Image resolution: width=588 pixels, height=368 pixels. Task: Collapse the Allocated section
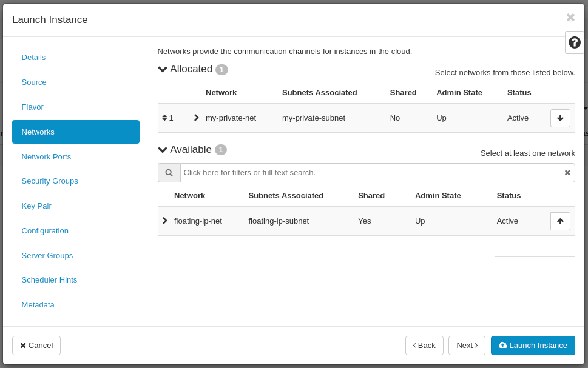(162, 69)
